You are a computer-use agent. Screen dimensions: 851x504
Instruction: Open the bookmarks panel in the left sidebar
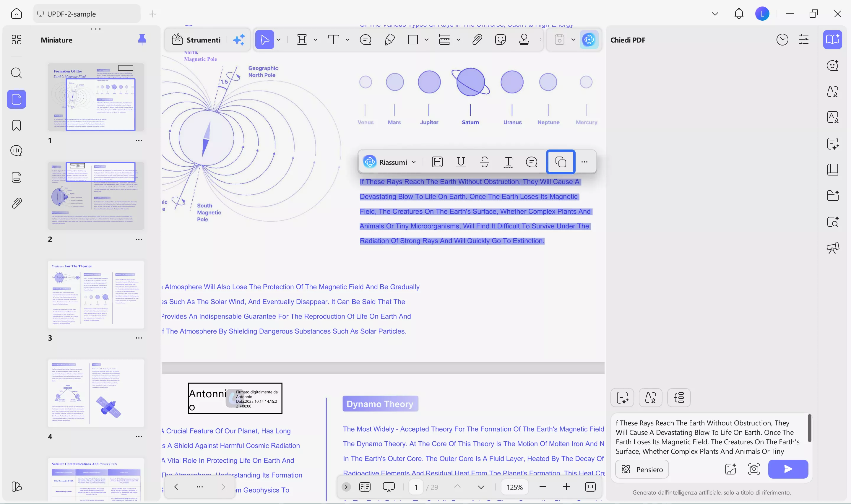16,125
